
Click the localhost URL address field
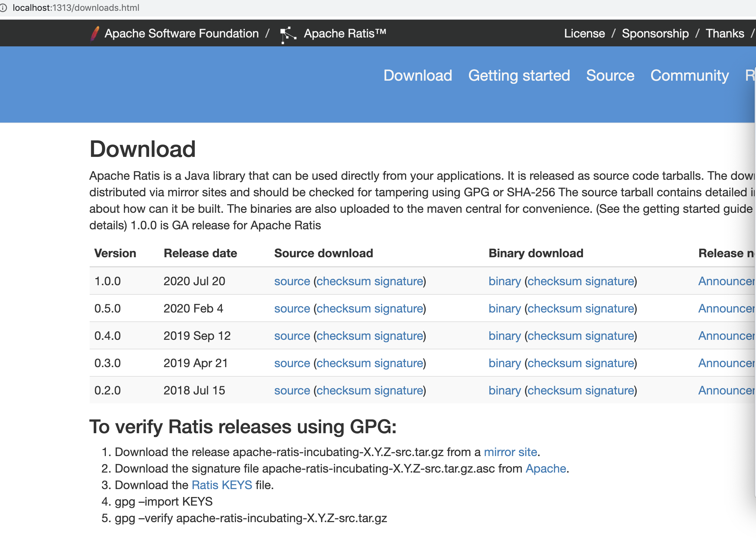[76, 8]
